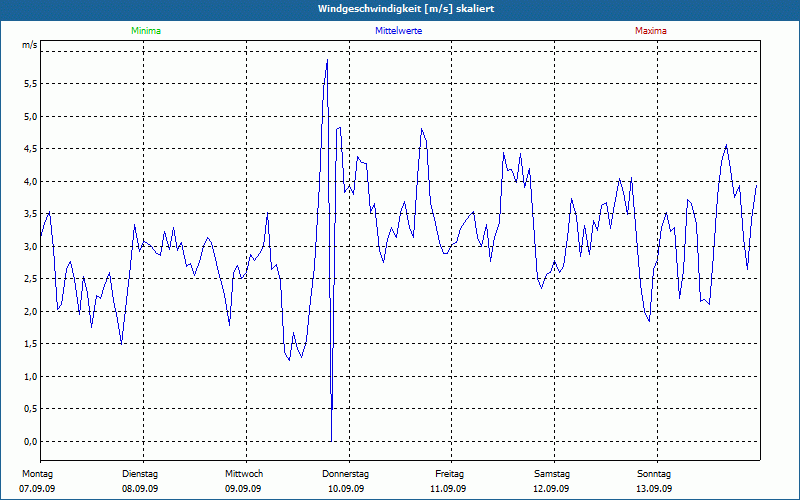The image size is (800, 500).
Task: Click the red Maxima legend label
Action: (651, 31)
